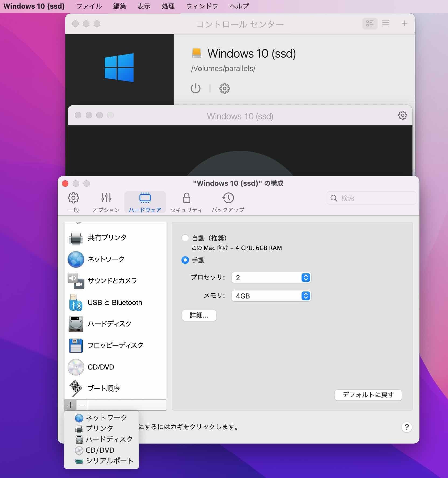Open the オプション tab
The height and width of the screenshot is (478, 448).
coord(106,202)
